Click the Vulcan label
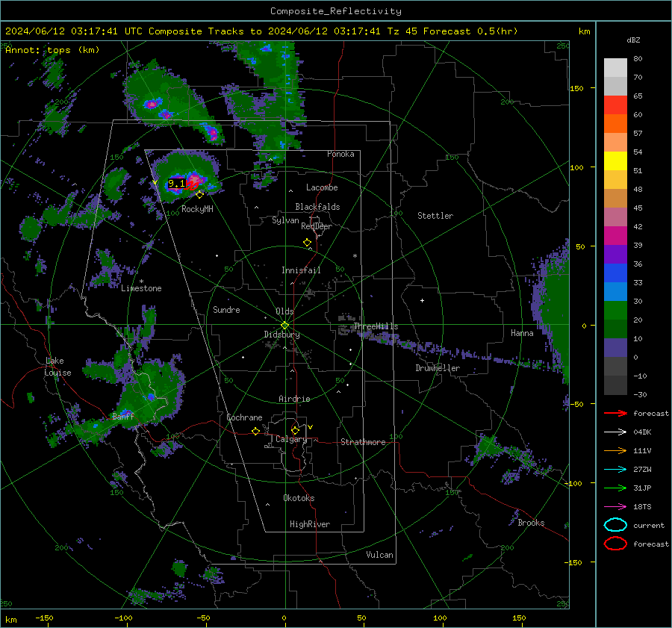 pos(379,555)
